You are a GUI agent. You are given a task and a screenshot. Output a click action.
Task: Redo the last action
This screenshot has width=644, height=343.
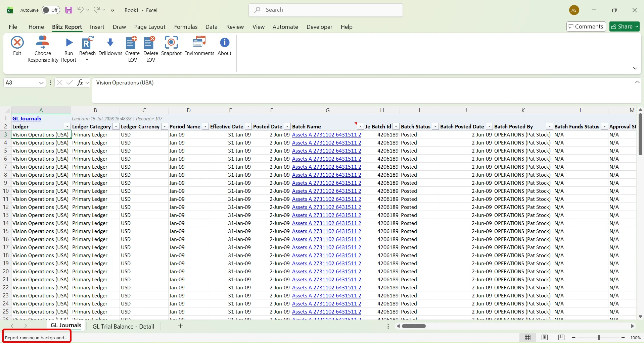97,10
